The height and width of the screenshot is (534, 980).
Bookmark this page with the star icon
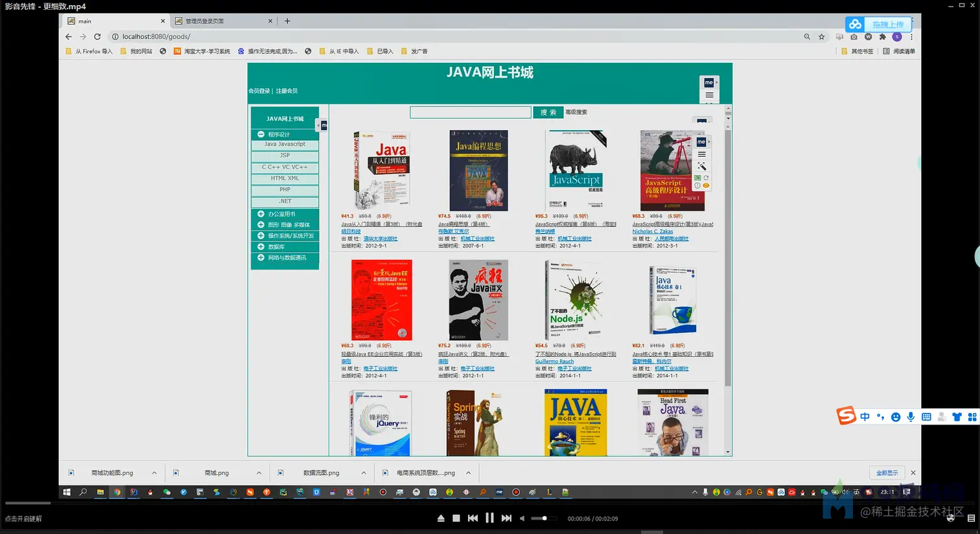[x=822, y=37]
